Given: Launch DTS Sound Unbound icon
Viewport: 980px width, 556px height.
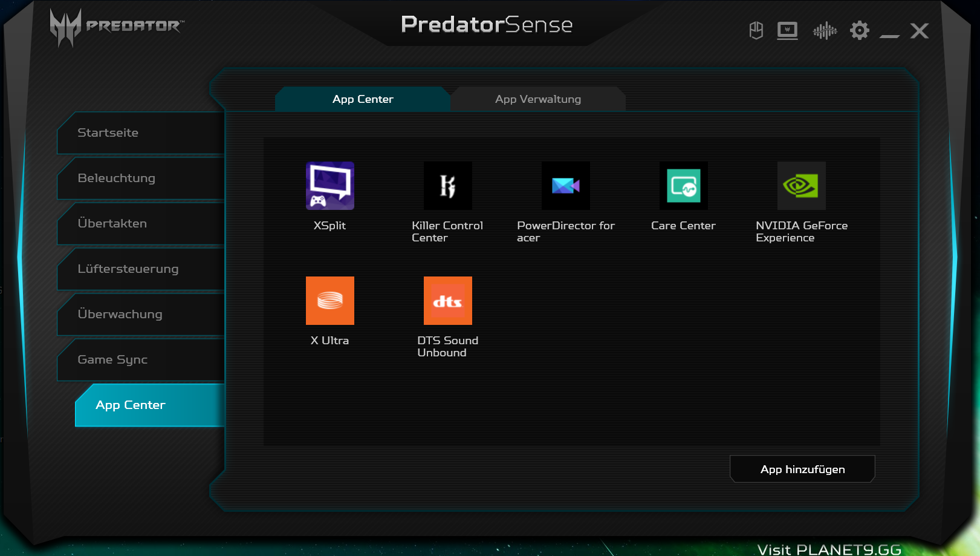Looking at the screenshot, I should tap(447, 301).
